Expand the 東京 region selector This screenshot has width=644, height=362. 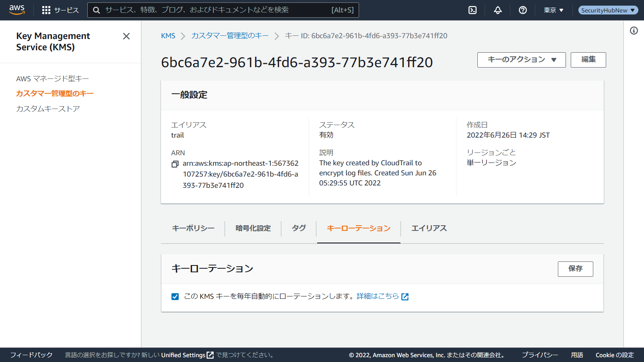point(553,10)
